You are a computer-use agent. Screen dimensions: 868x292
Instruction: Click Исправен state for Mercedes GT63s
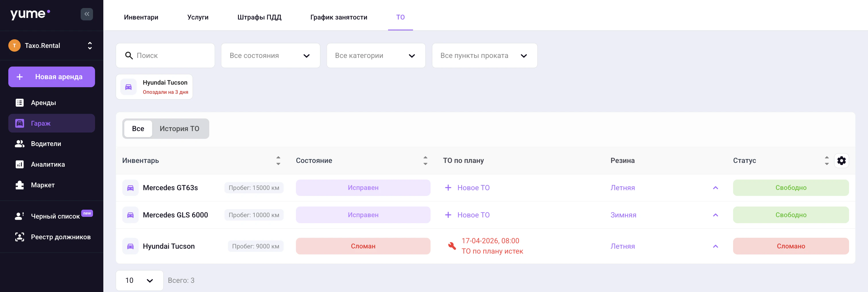pos(363,188)
